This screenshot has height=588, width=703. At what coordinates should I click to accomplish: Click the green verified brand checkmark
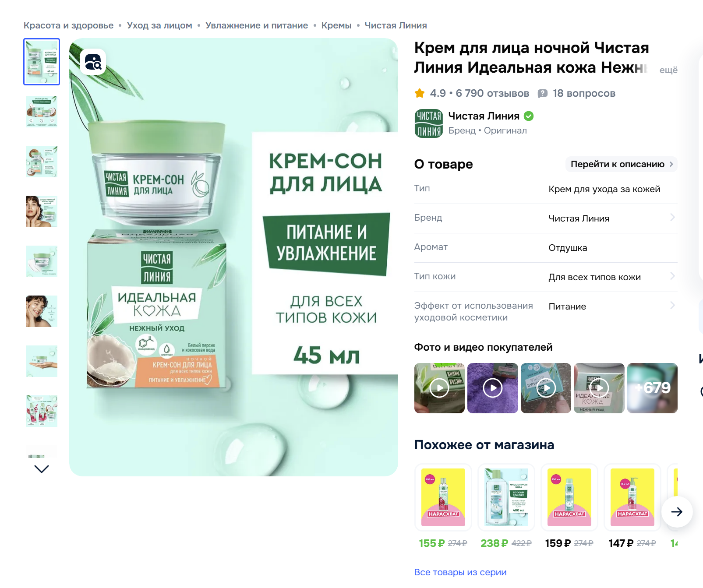pos(529,116)
